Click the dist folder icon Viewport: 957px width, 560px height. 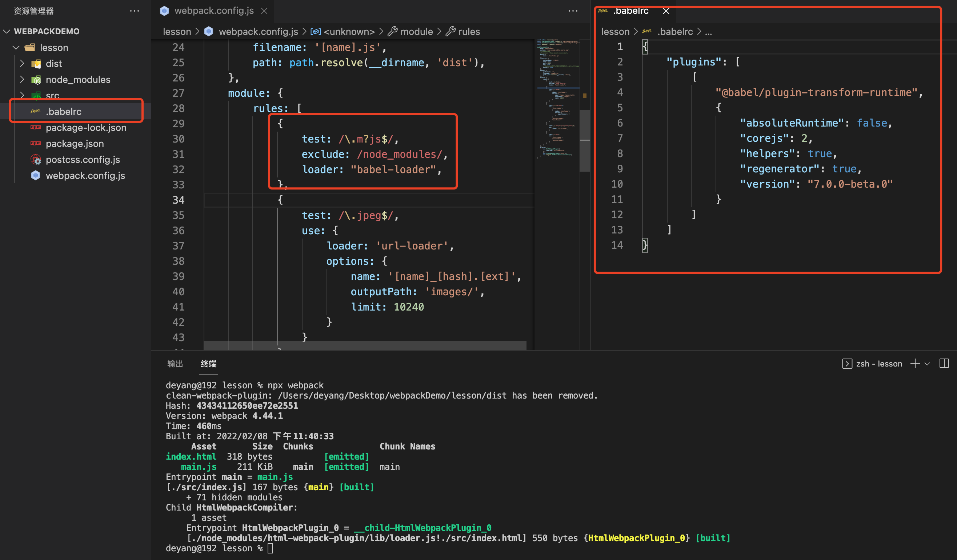[36, 64]
